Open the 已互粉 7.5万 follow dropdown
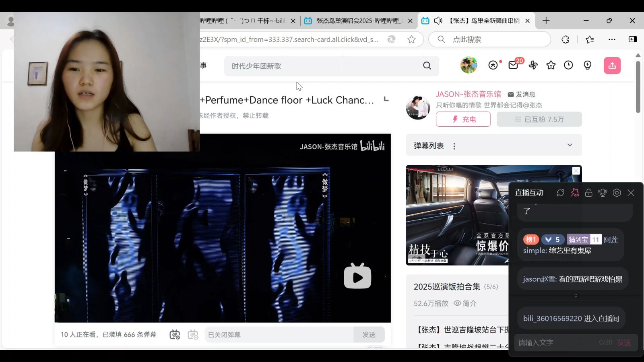Screen dimensions: 644x362 coord(539,119)
